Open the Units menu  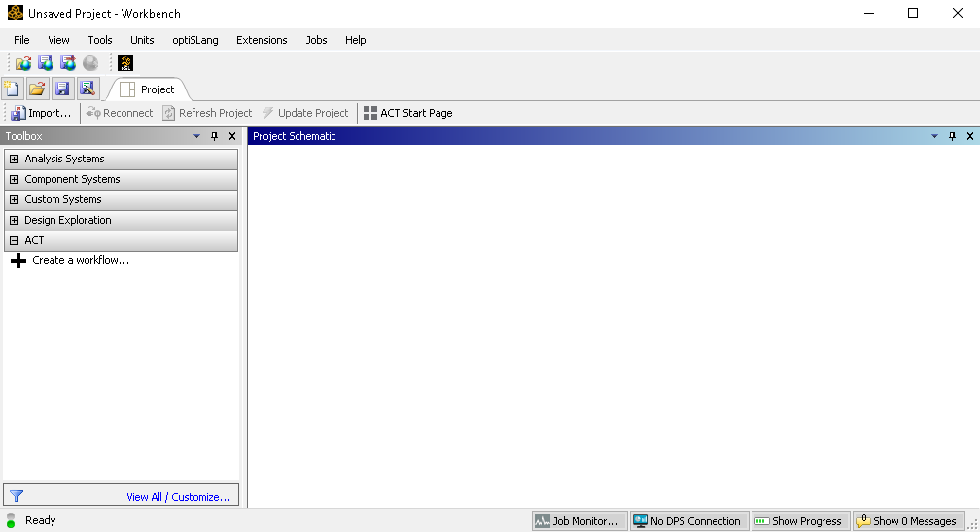[142, 40]
